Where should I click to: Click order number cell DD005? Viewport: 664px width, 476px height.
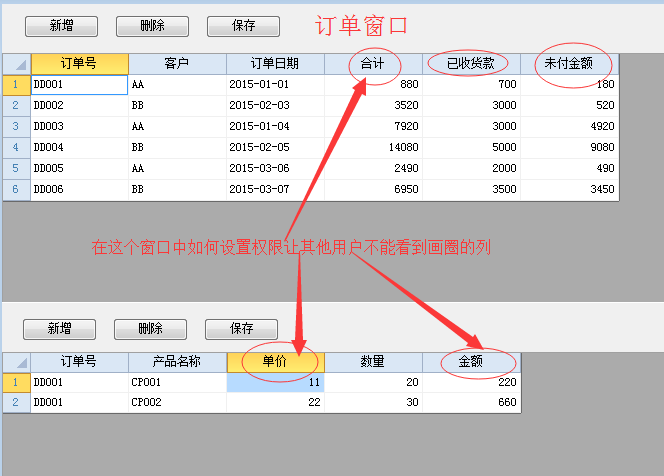point(80,169)
